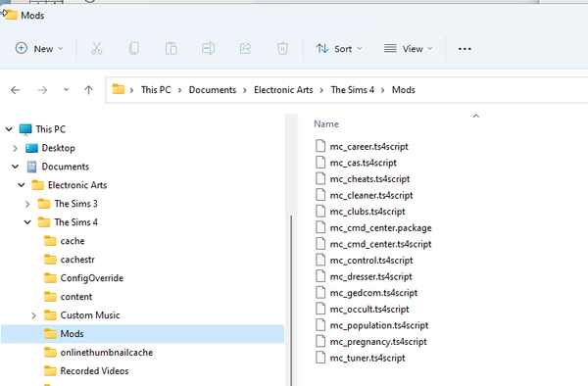
Task: Click Electronic Arts in the breadcrumb
Action: (x=283, y=90)
